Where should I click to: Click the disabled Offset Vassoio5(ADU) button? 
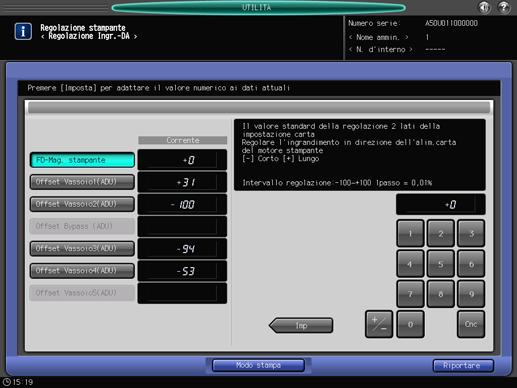pos(82,293)
